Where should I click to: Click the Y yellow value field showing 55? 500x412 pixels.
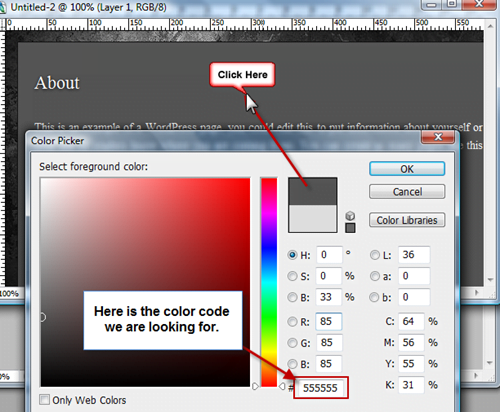[411, 364]
